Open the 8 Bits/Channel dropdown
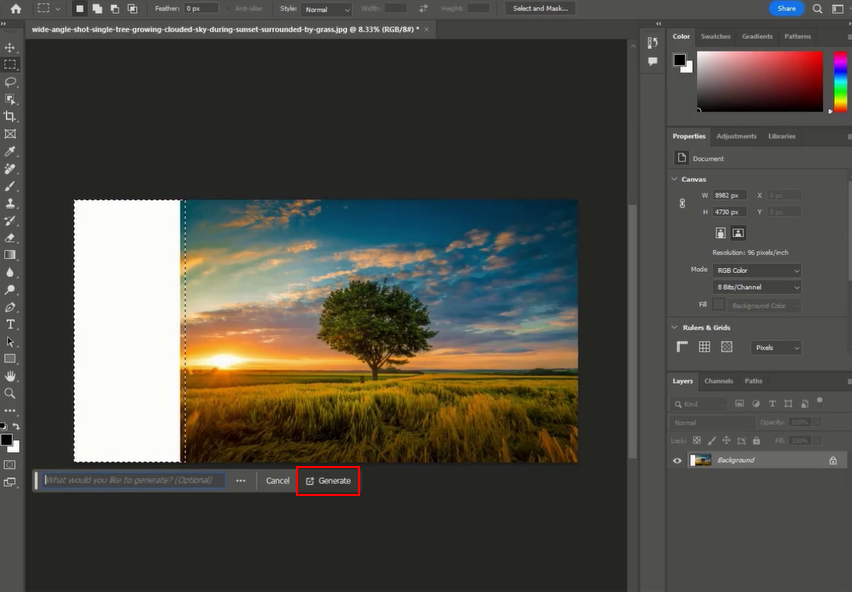This screenshot has height=592, width=852. [758, 287]
